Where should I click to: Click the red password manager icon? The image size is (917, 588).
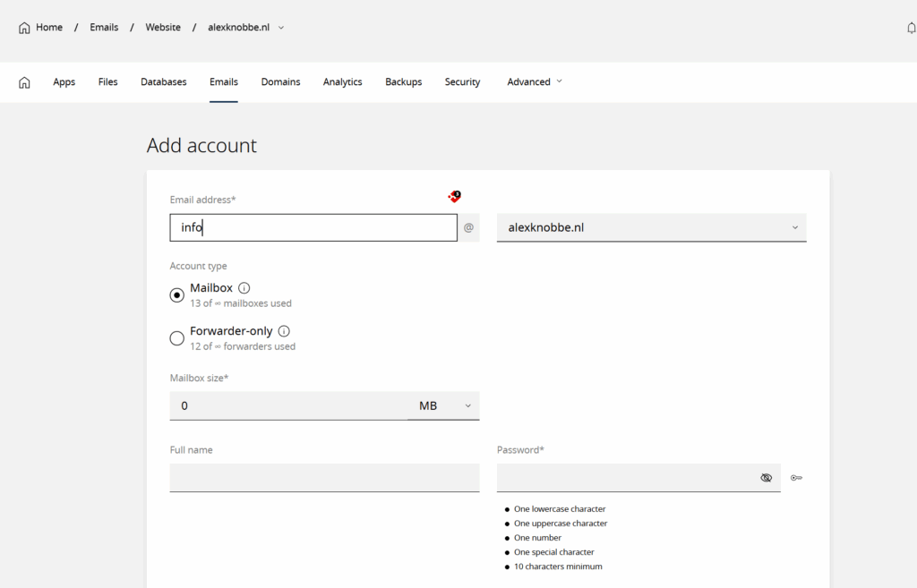tap(455, 196)
